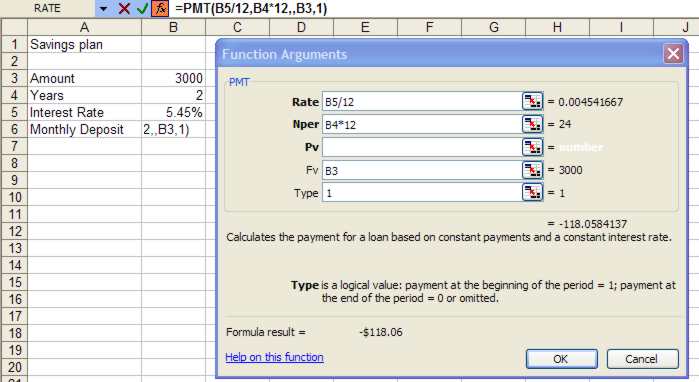Image resolution: width=699 pixels, height=382 pixels.
Task: Select column E header
Action: (x=365, y=27)
